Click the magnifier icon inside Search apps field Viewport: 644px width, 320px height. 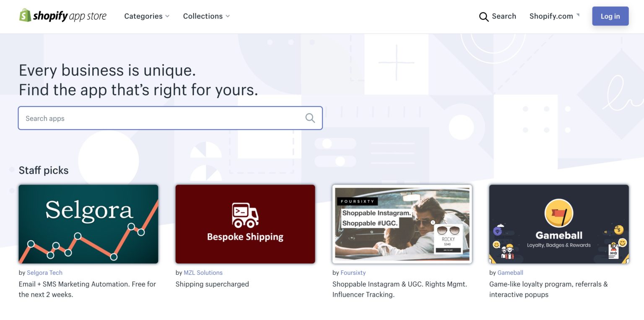[x=310, y=118]
